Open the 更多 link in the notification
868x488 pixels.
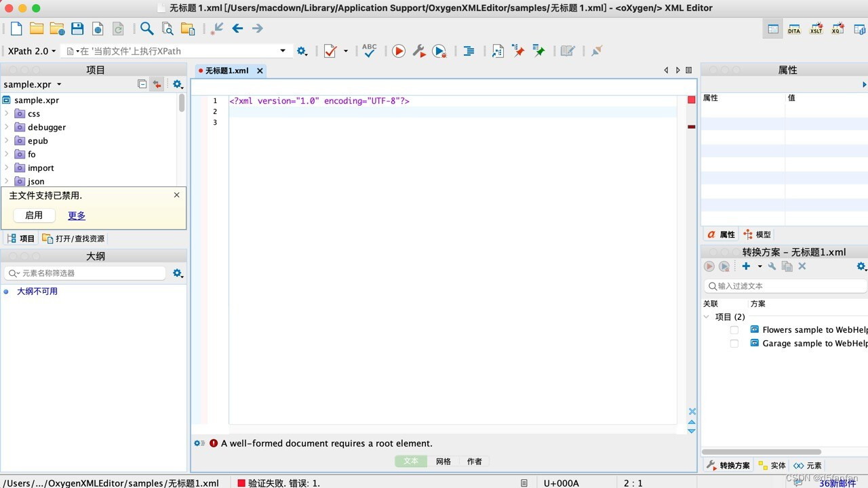tap(76, 216)
